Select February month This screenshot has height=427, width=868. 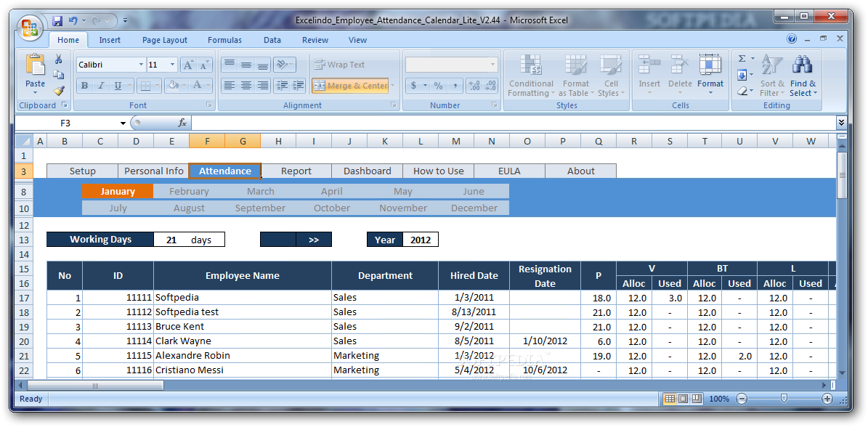pyautogui.click(x=189, y=192)
